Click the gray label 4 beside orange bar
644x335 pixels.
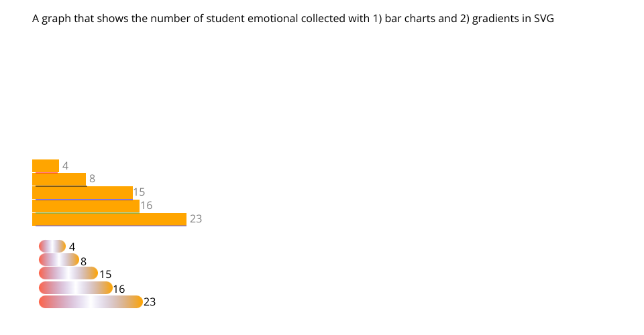click(x=65, y=165)
